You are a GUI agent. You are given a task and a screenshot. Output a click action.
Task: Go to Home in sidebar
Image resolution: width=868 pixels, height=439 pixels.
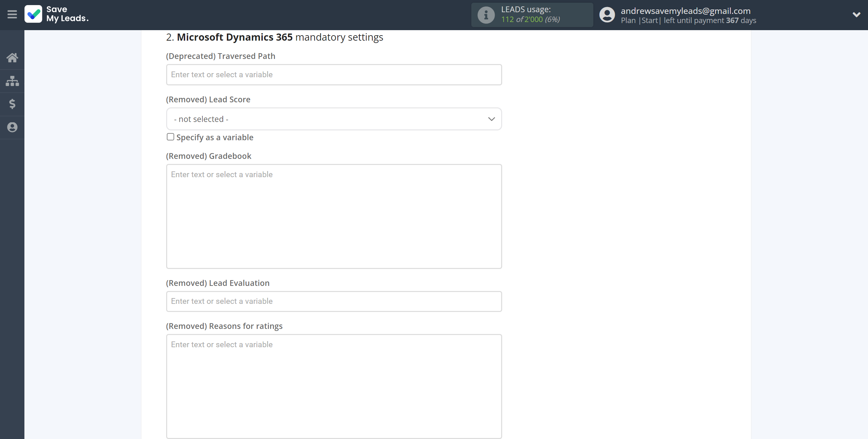click(x=12, y=58)
